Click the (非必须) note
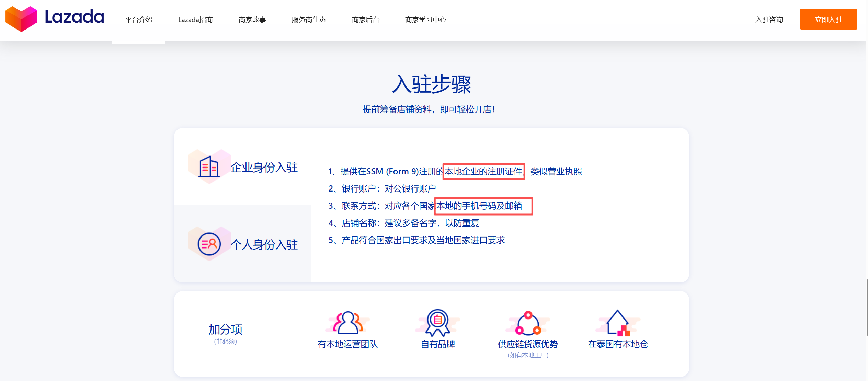The width and height of the screenshot is (868, 381). 226,341
